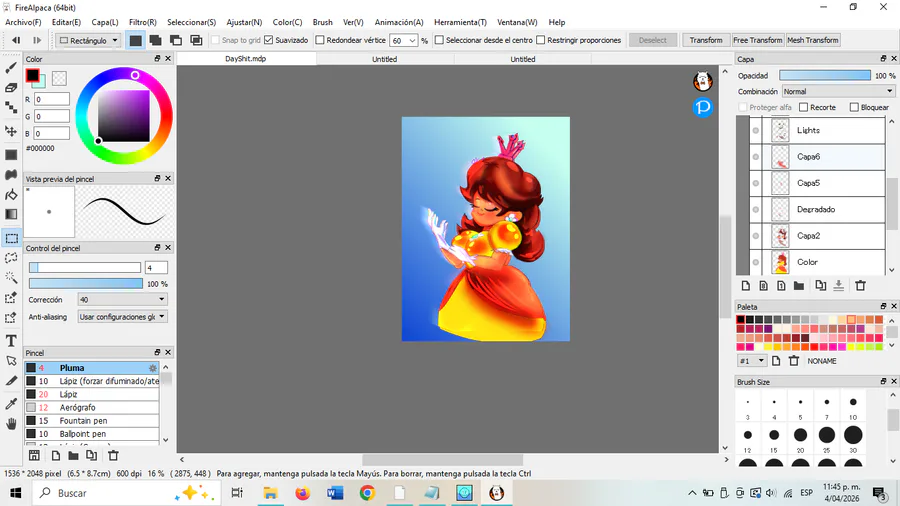Viewport: 900px width, 506px height.
Task: Check Restringir proporciones option
Action: [541, 40]
